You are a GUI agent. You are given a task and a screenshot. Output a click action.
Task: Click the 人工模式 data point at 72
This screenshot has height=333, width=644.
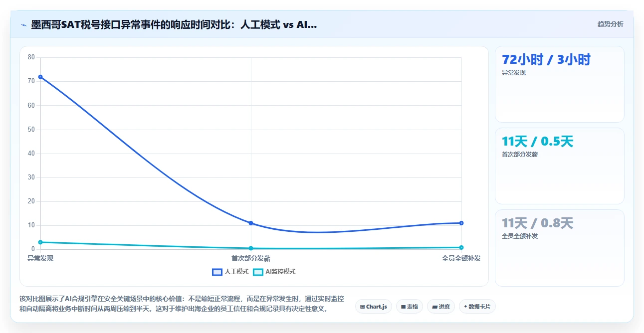coord(40,77)
